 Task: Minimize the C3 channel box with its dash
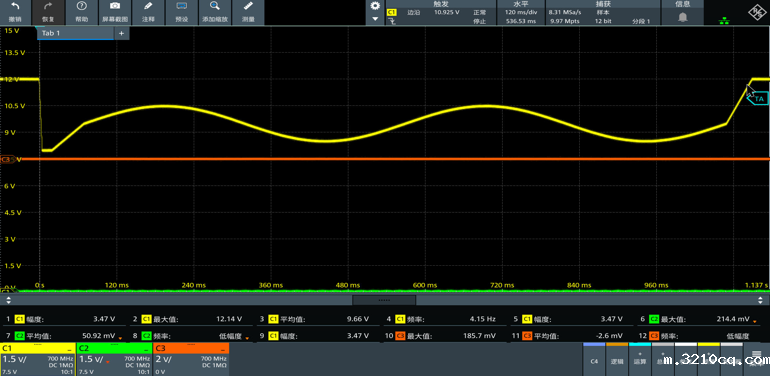(x=222, y=349)
